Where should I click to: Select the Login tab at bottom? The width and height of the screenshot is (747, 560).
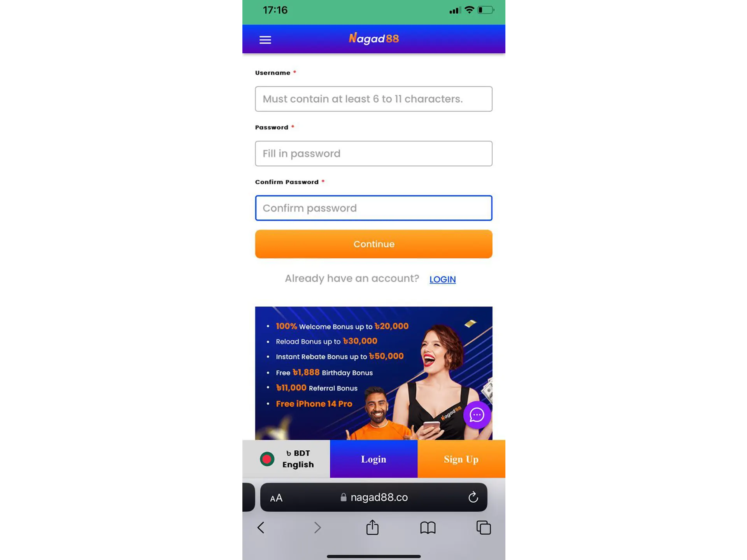pyautogui.click(x=373, y=459)
